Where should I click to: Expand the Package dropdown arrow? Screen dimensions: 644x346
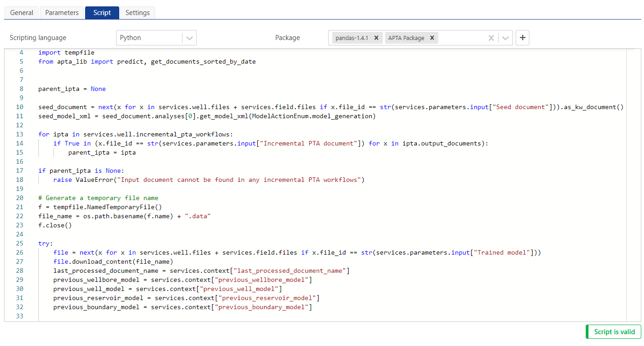point(505,38)
